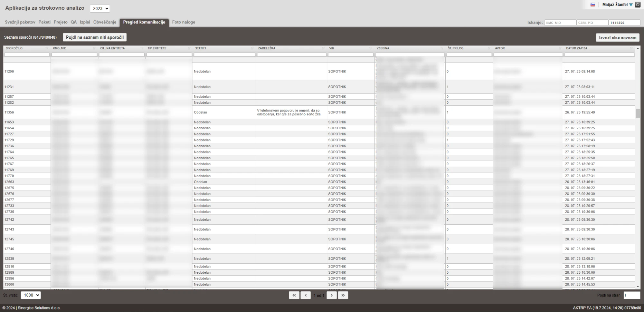Click the Izvozi xlsx seznam button
The height and width of the screenshot is (312, 644).
(618, 38)
